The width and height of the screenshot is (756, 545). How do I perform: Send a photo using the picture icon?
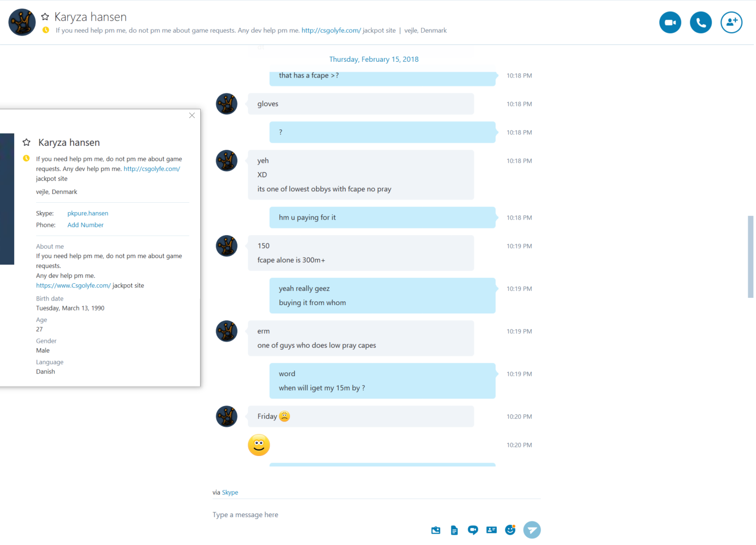[x=436, y=530]
